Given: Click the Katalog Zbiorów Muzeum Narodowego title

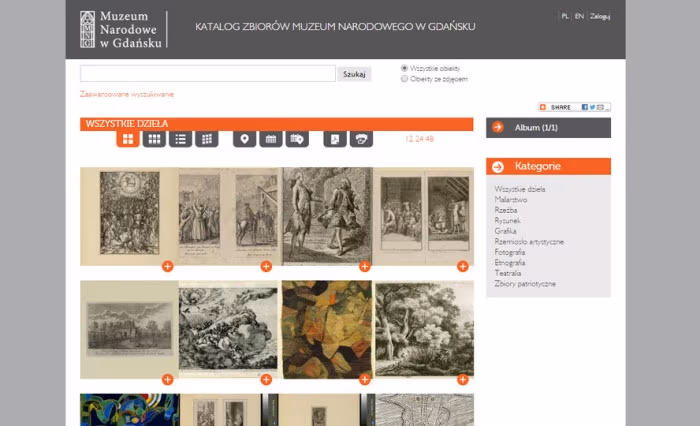Looking at the screenshot, I should [335, 27].
